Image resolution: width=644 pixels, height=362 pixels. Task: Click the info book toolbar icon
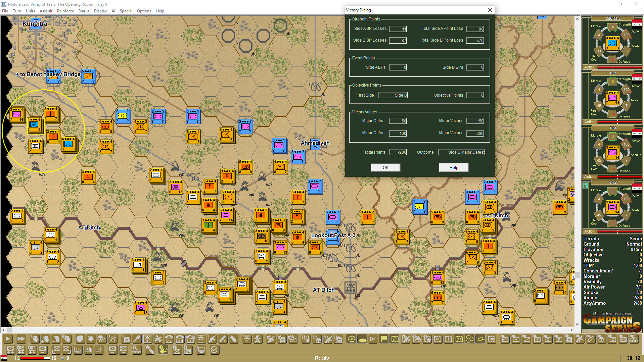pyautogui.click(x=187, y=350)
